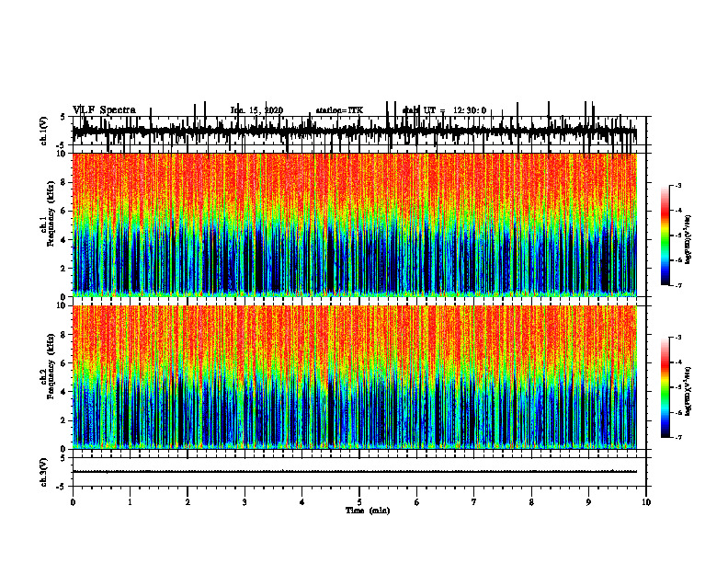Screen dimensions: 728x563
Task: Click time-axis tick label "2"
Action: (x=188, y=502)
